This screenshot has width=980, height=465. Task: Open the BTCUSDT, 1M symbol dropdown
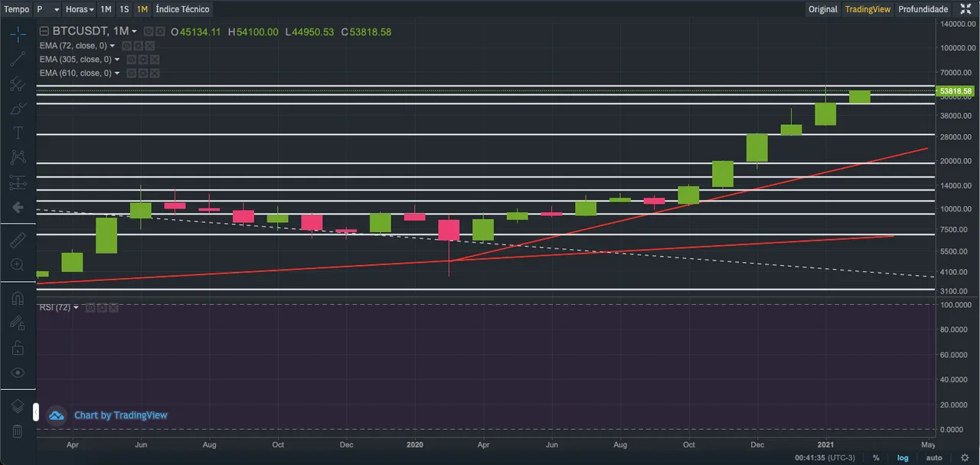pyautogui.click(x=94, y=31)
